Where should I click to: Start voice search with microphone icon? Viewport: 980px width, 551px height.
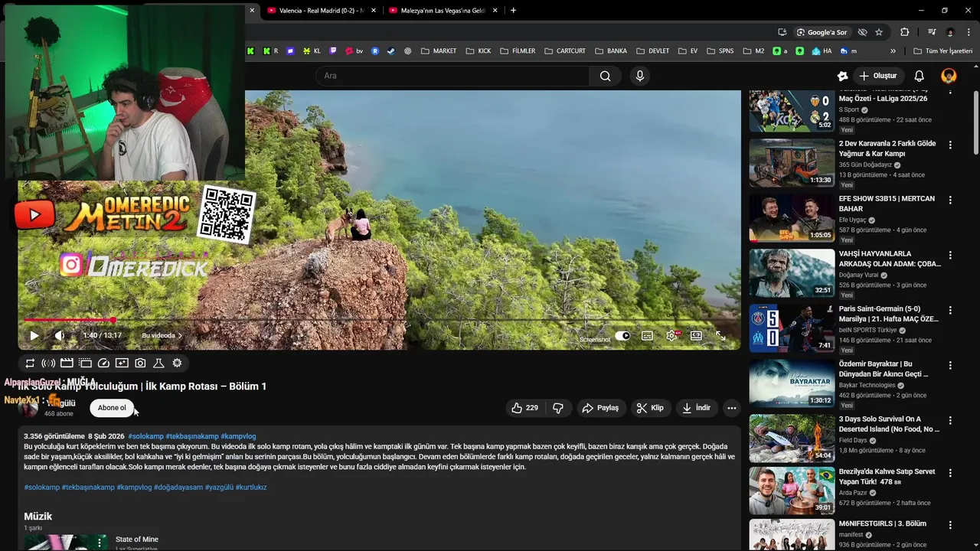(x=640, y=76)
